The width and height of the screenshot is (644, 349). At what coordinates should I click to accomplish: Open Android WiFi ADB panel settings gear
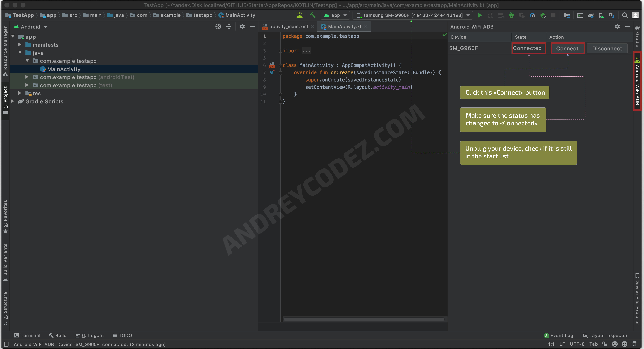[617, 26]
